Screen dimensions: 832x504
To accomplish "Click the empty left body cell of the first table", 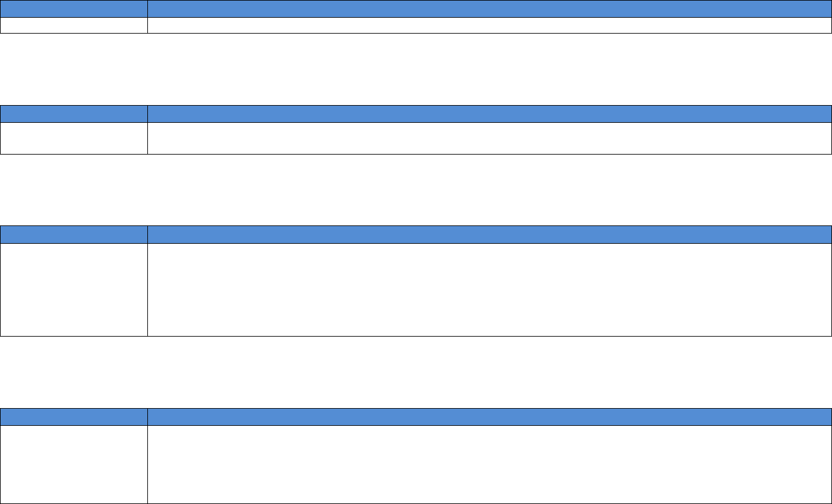I will tap(74, 25).
